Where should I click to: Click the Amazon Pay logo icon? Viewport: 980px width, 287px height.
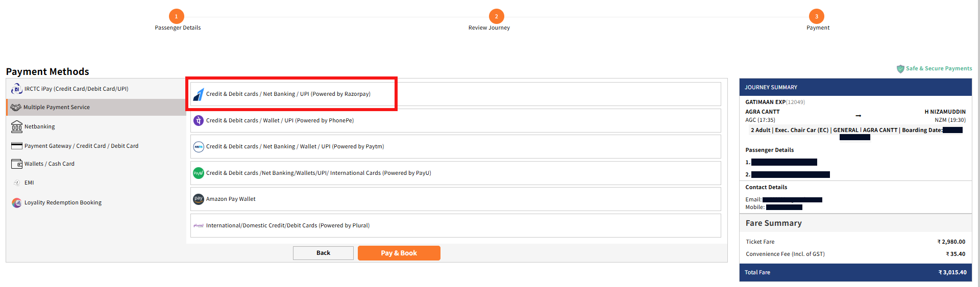199,199
